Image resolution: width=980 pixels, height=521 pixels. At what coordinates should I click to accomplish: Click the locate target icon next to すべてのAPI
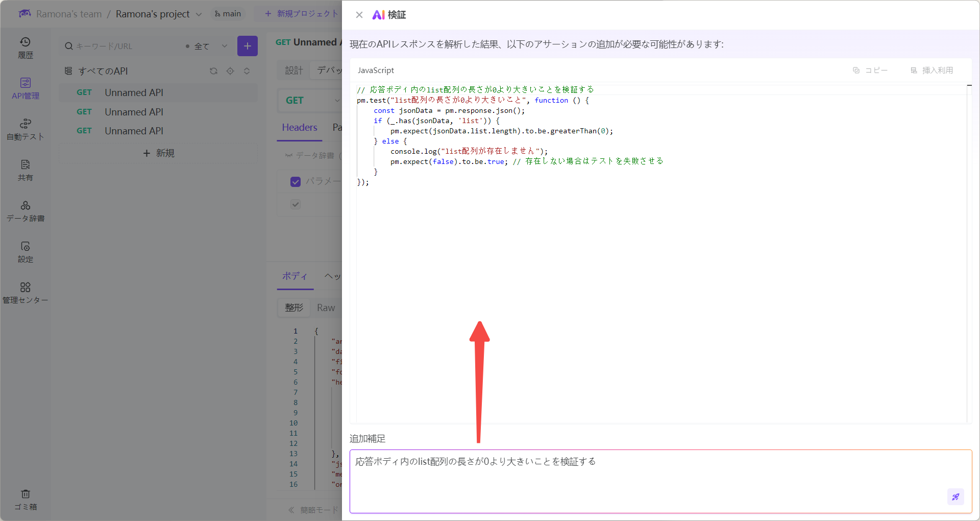tap(230, 71)
